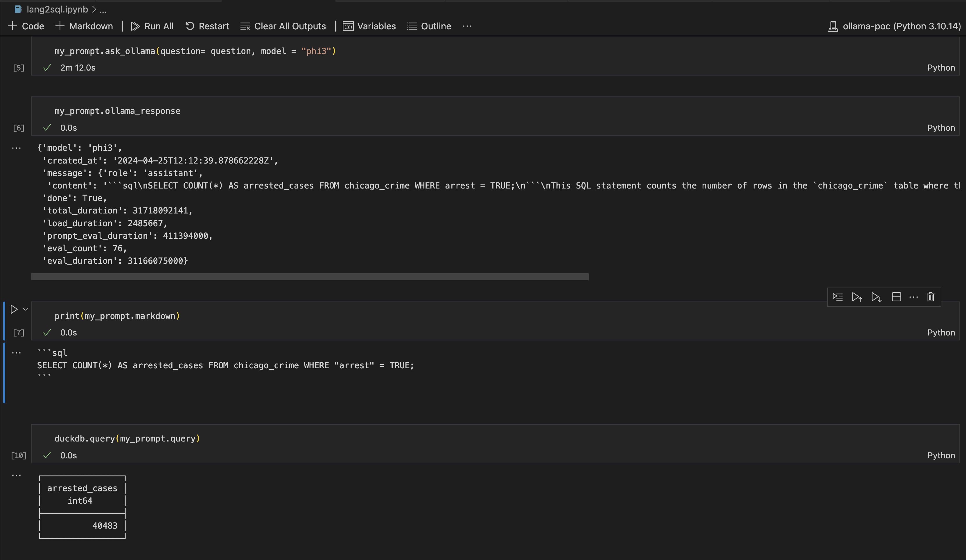
Task: Add a new Code cell
Action: [x=26, y=26]
